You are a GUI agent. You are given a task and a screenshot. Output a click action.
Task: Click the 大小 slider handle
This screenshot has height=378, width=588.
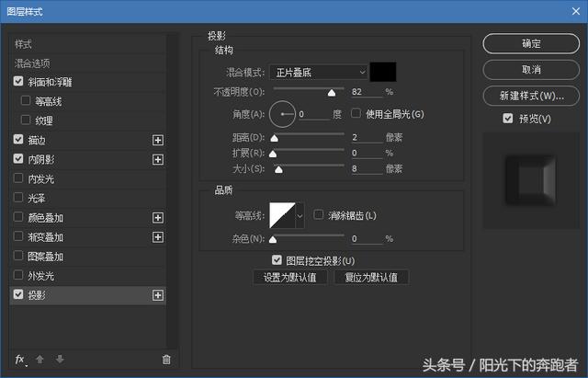click(278, 169)
